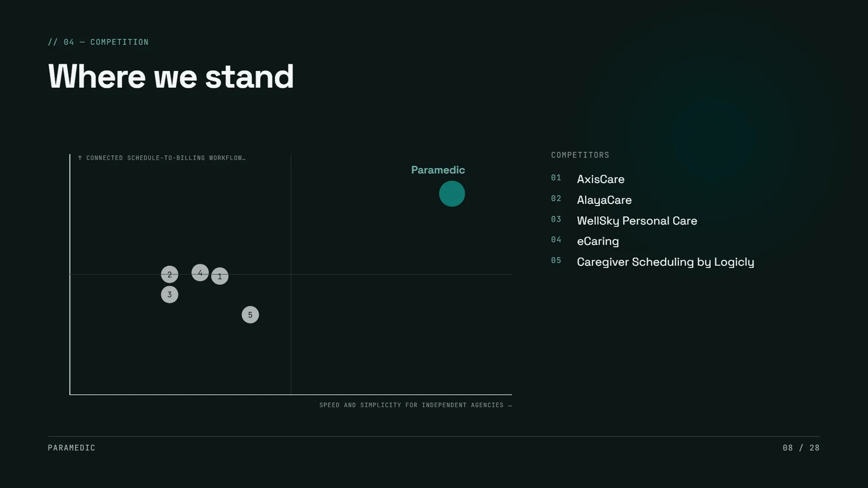Click list number '03' beside WellSky
The height and width of the screenshot is (488, 868).
point(556,219)
